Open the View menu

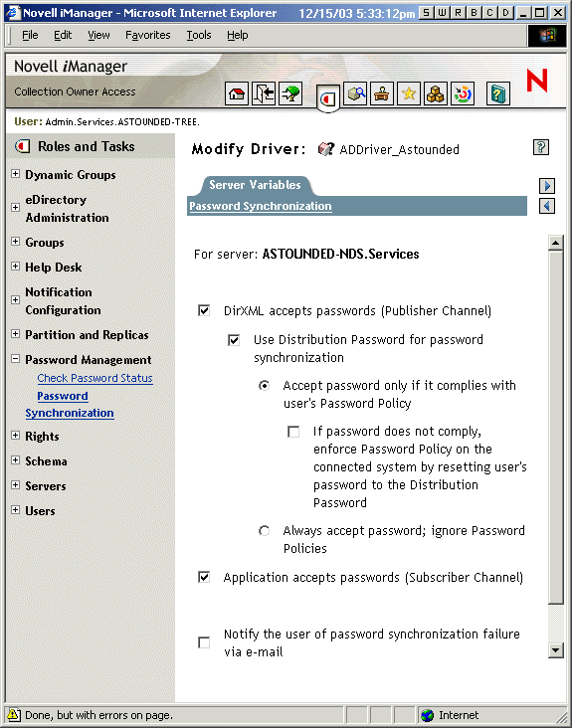click(x=98, y=35)
